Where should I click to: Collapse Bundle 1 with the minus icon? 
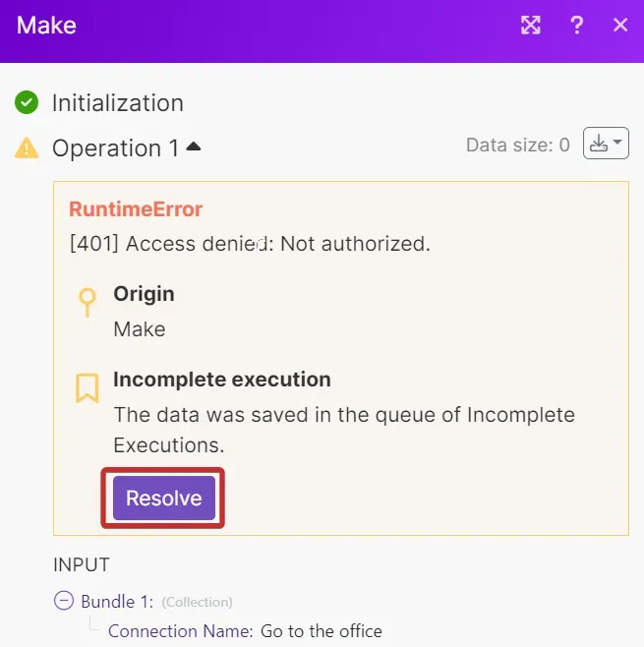tap(64, 601)
